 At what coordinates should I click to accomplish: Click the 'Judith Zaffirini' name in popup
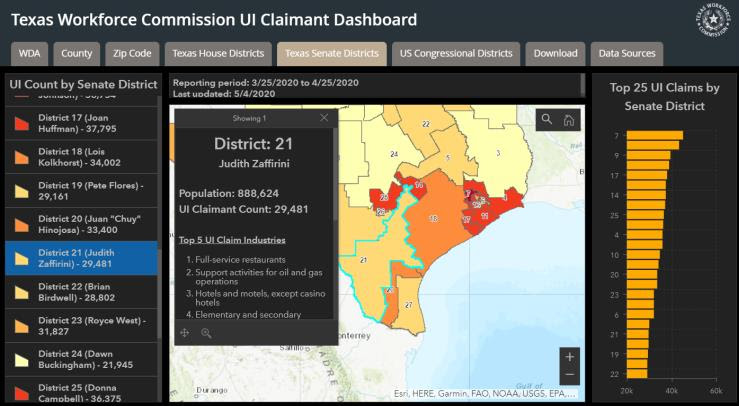[254, 164]
